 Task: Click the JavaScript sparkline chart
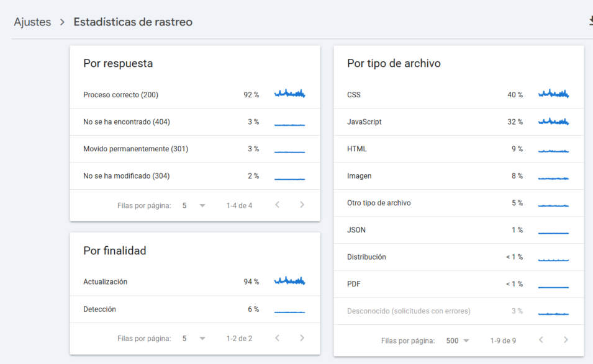[555, 122]
